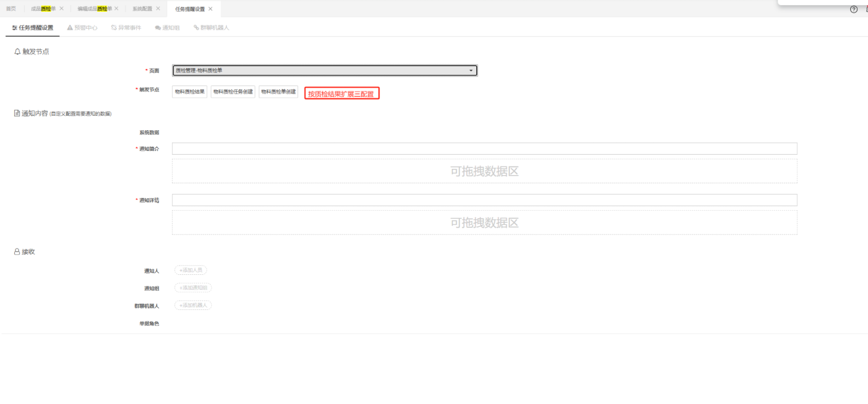Choose the 物料质检任务创建 trigger node
868x404 pixels.
tap(233, 92)
